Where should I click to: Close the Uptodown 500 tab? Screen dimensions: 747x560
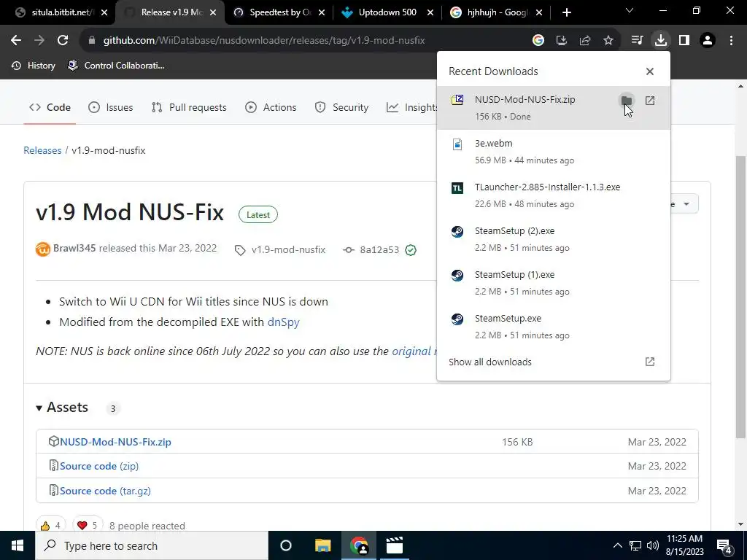[x=430, y=12]
